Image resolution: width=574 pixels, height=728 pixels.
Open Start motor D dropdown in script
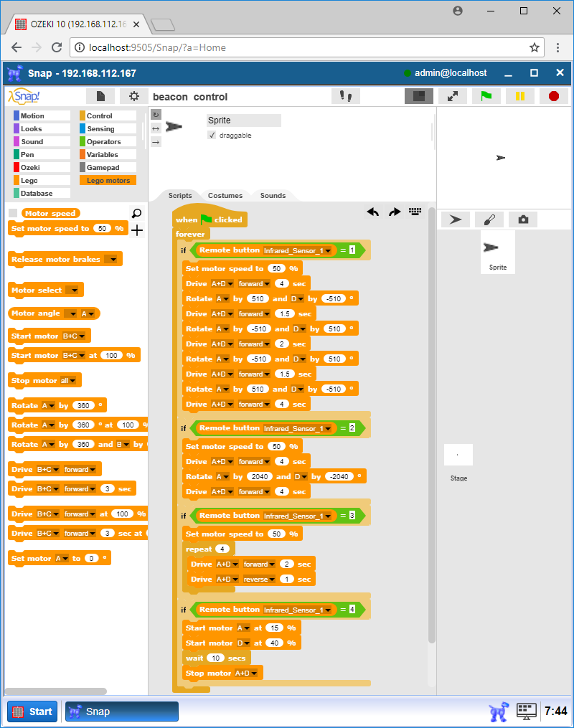pos(243,643)
